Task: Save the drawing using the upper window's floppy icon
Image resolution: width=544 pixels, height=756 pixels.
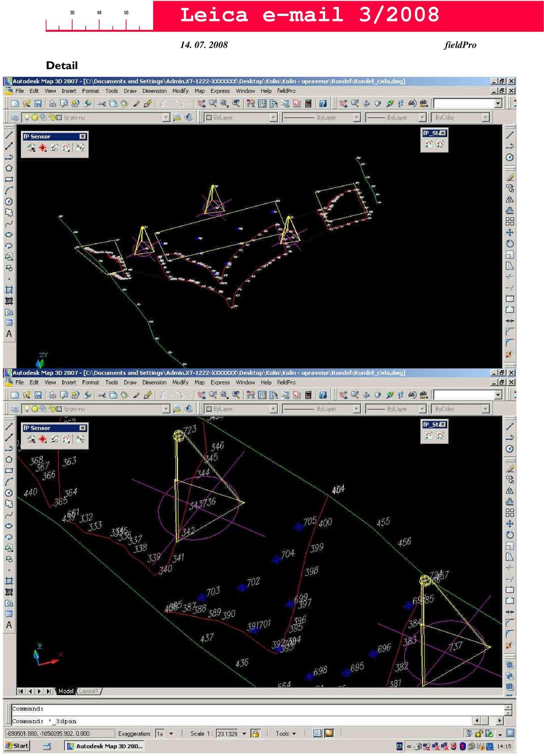Action: coord(38,103)
